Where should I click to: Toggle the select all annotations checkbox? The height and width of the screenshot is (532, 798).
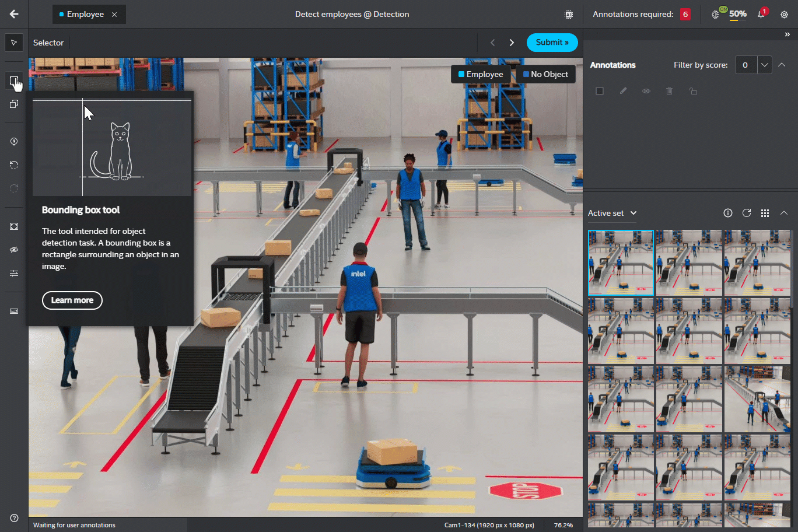pyautogui.click(x=600, y=91)
